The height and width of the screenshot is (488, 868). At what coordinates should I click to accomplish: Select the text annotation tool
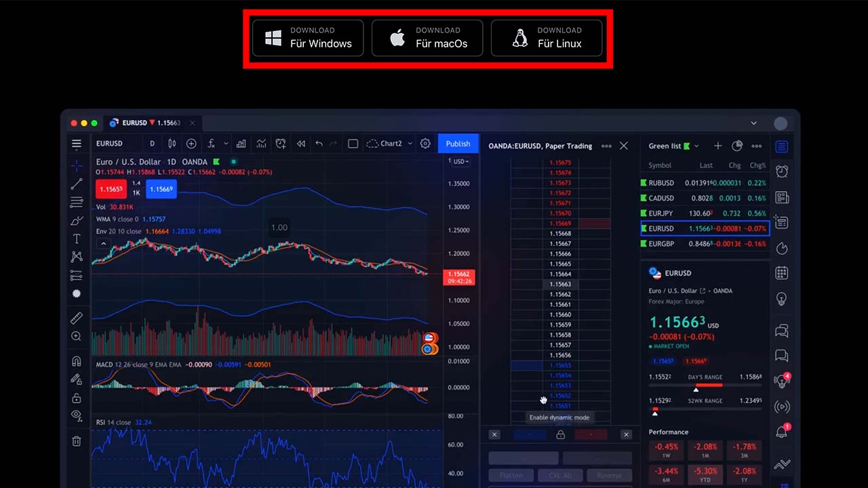[77, 239]
